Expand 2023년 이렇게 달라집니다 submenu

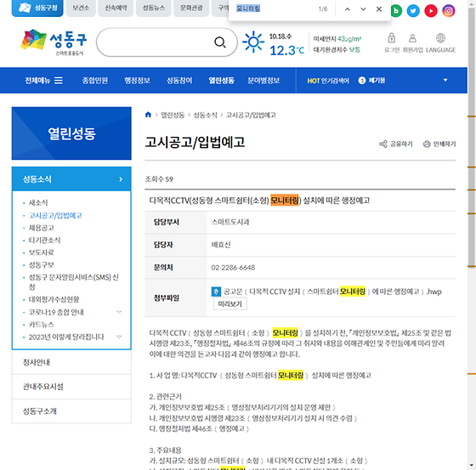[119, 337]
